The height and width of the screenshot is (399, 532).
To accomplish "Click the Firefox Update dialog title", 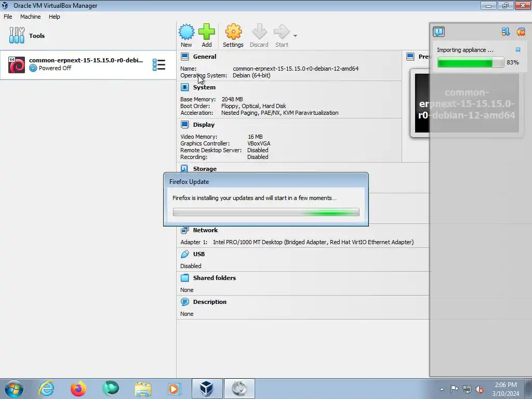I will [x=189, y=181].
